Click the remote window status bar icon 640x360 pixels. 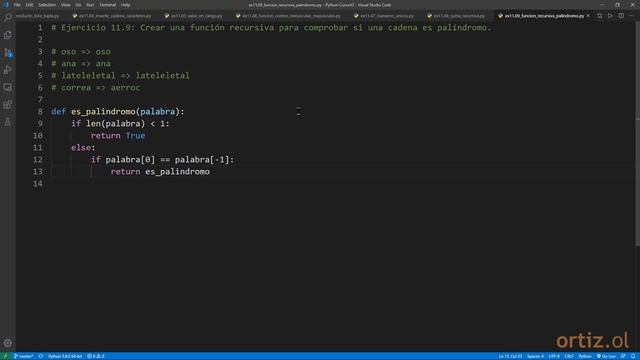click(x=5, y=356)
